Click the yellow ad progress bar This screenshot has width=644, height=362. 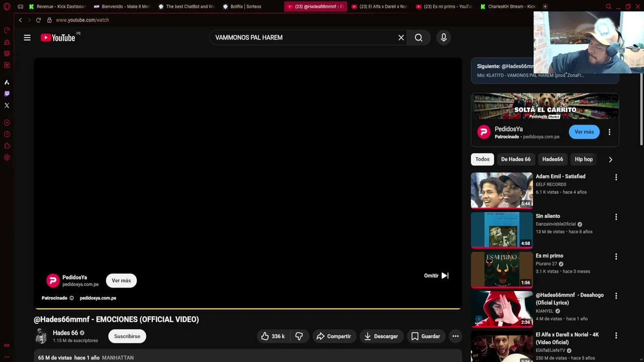coord(248,308)
